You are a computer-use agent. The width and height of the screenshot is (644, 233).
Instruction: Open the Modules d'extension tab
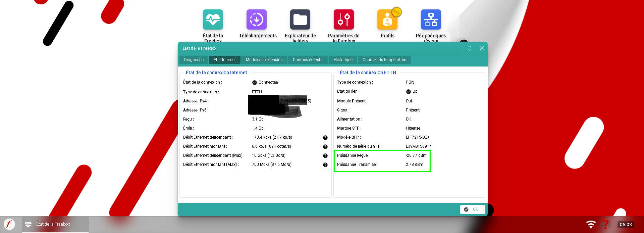pos(264,60)
